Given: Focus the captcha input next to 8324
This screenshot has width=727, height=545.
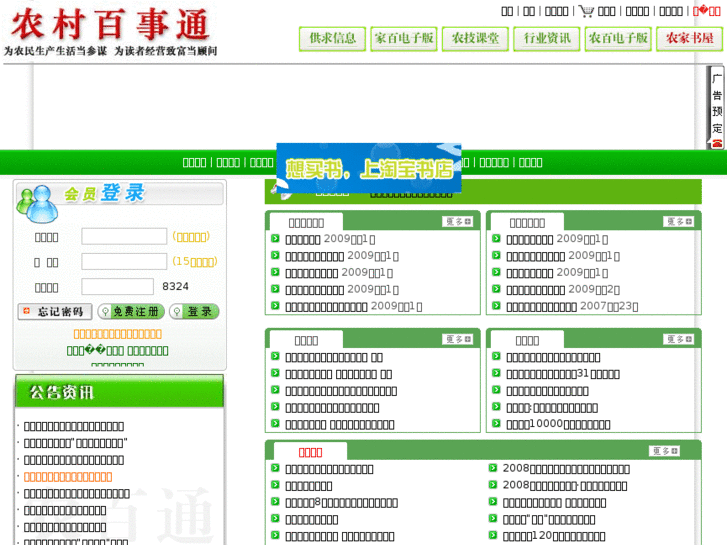Looking at the screenshot, I should tap(118, 286).
